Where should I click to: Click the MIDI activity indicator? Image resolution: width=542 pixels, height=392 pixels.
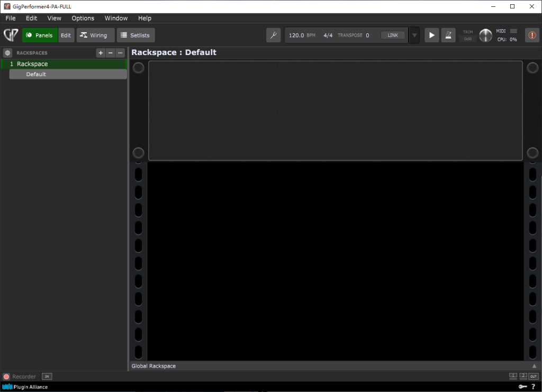(513, 31)
